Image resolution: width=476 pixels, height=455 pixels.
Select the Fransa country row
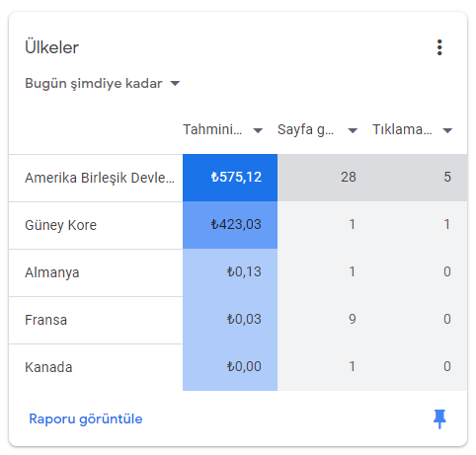238,320
